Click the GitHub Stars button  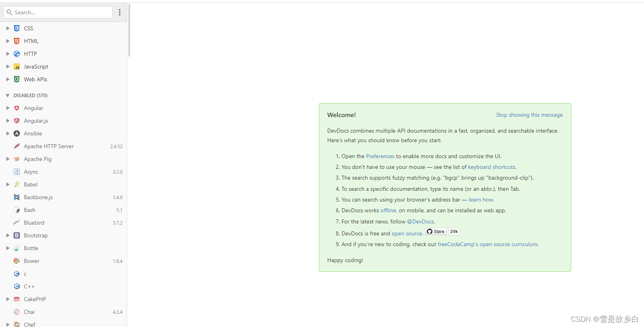click(x=436, y=231)
